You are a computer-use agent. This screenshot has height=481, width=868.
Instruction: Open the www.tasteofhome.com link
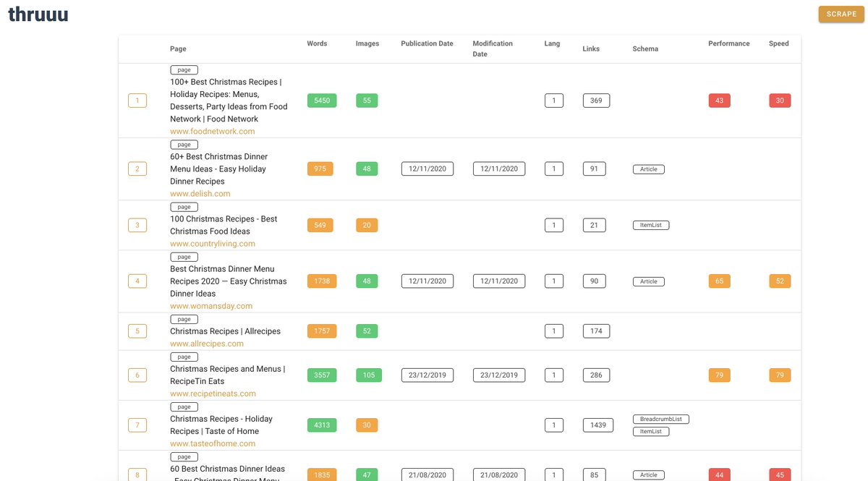[213, 443]
